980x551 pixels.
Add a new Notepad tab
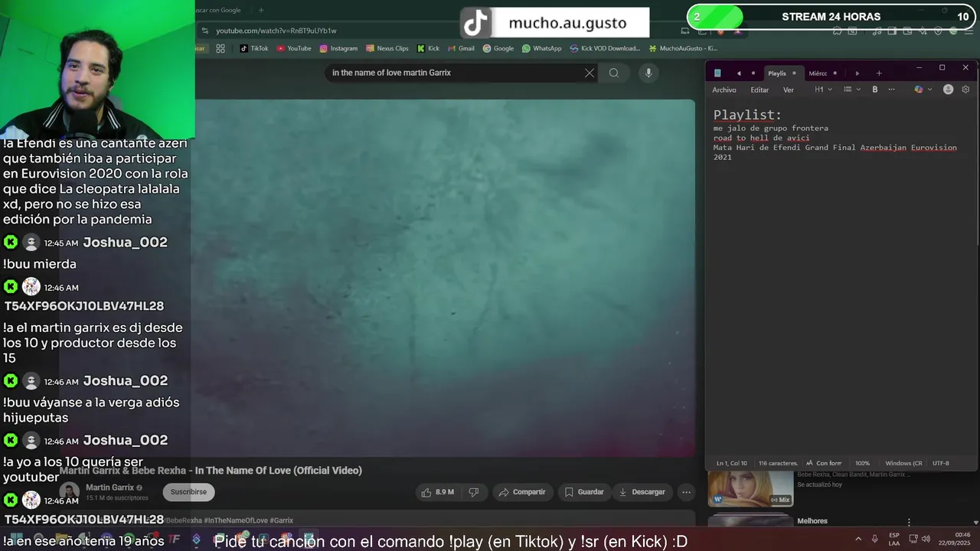coord(879,73)
